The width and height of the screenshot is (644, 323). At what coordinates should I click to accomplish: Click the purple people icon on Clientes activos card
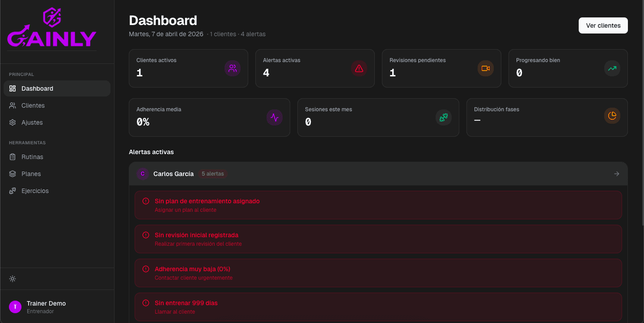tap(233, 68)
